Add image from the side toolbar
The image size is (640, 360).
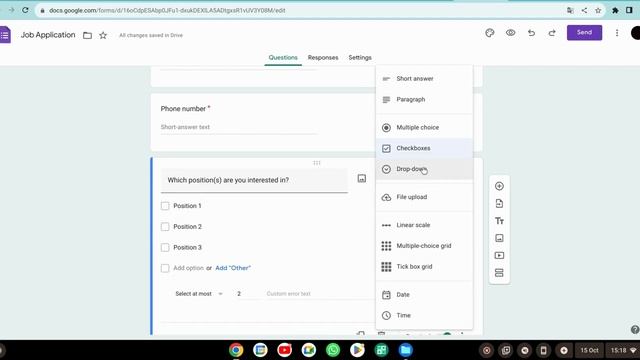click(x=499, y=238)
